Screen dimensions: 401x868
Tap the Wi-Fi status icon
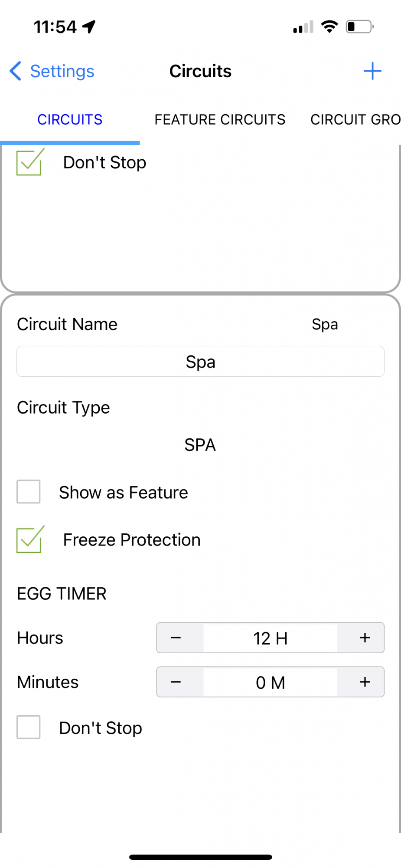[x=329, y=27]
